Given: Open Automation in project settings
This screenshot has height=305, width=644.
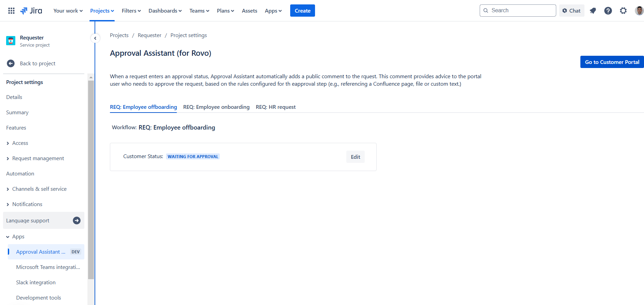Looking at the screenshot, I should click(x=44, y=173).
